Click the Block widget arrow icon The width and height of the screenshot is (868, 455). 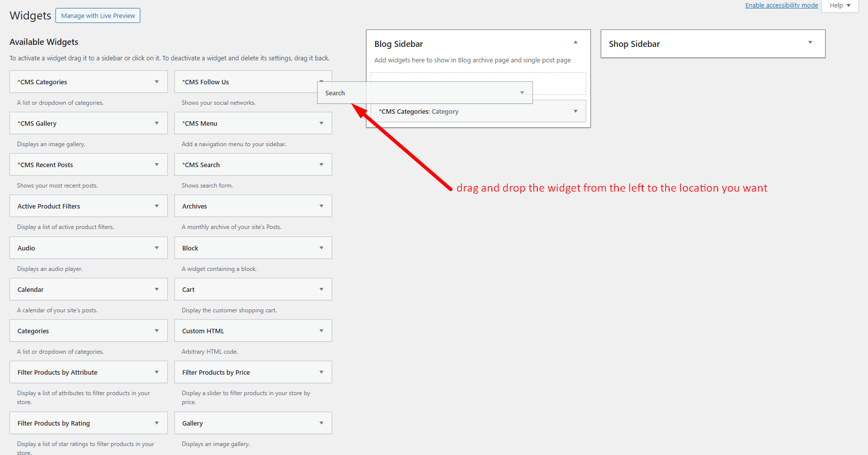coord(322,248)
